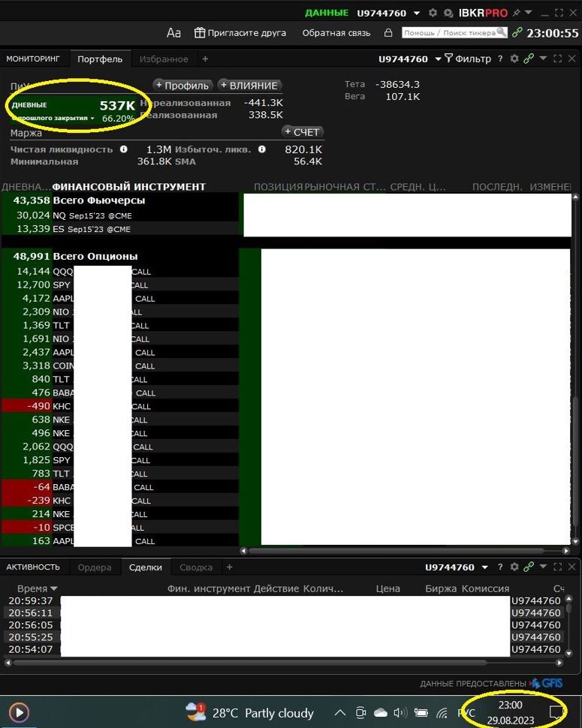Select the SPCE row showing -10
This screenshot has width=582, height=728.
(x=120, y=528)
